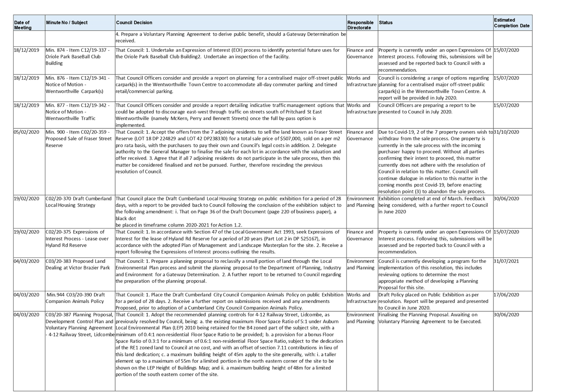Click 'Exhibition completed at end of March' status
Screen dimensions: 565x392
click(433, 205)
